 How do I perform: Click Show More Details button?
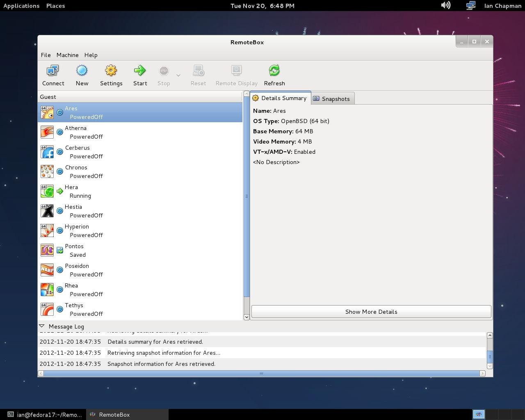[371, 312]
